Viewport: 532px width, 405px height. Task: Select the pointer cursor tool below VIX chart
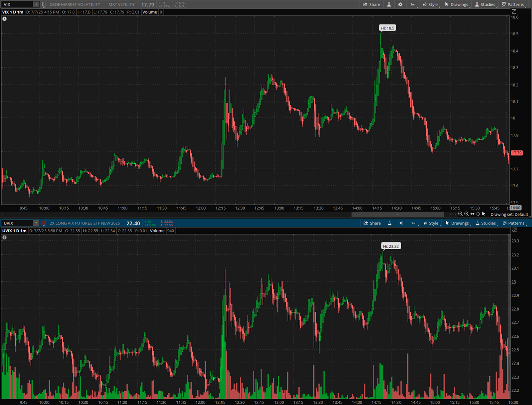pyautogui.click(x=484, y=214)
